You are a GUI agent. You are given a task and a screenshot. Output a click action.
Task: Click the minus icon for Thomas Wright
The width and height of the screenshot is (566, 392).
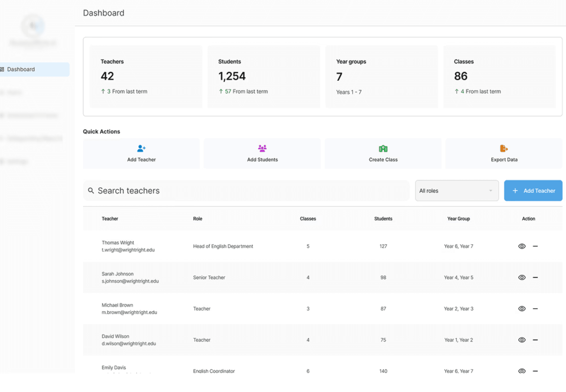coord(535,246)
